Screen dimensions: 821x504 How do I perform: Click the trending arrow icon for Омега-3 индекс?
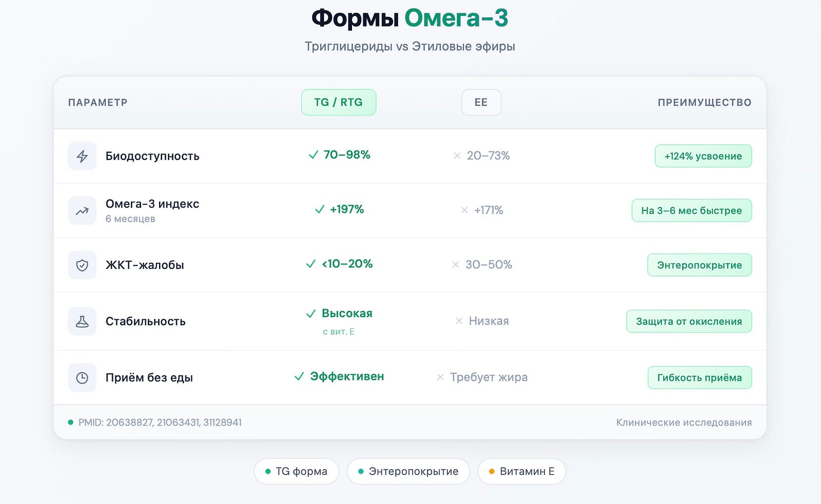pyautogui.click(x=82, y=210)
